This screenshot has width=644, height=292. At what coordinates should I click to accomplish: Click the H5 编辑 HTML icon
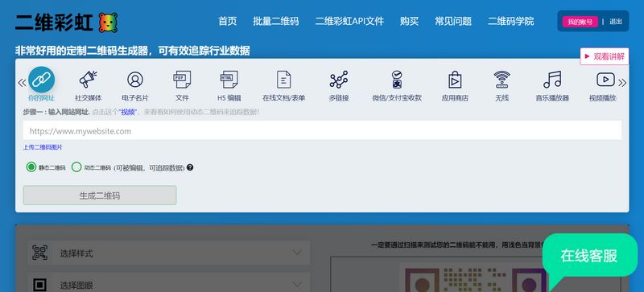pos(229,80)
